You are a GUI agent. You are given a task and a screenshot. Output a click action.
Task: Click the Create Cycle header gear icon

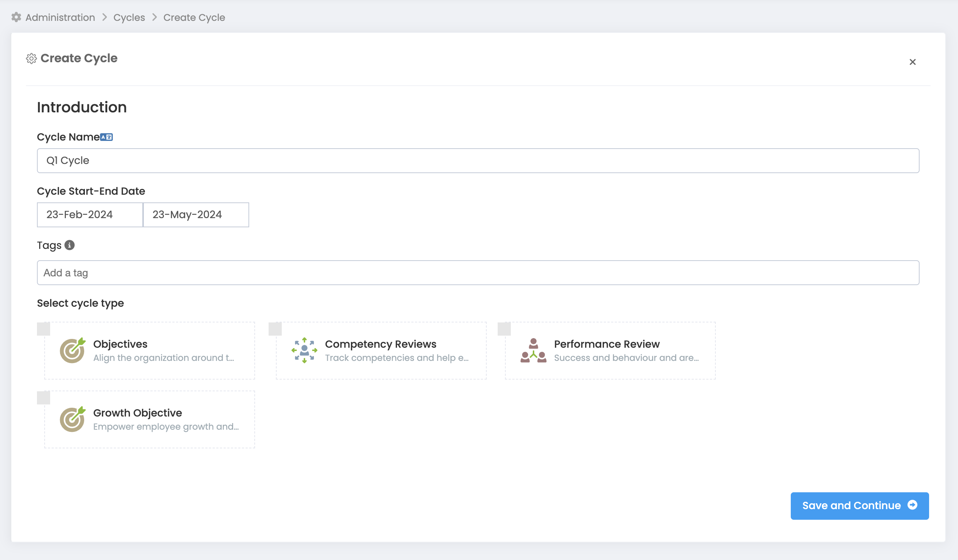pos(31,58)
